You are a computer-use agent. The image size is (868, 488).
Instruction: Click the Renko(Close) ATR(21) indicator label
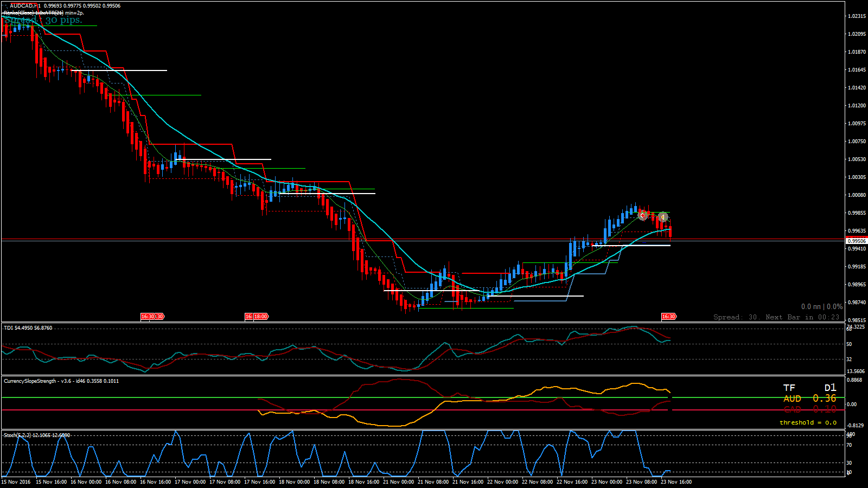(x=43, y=13)
